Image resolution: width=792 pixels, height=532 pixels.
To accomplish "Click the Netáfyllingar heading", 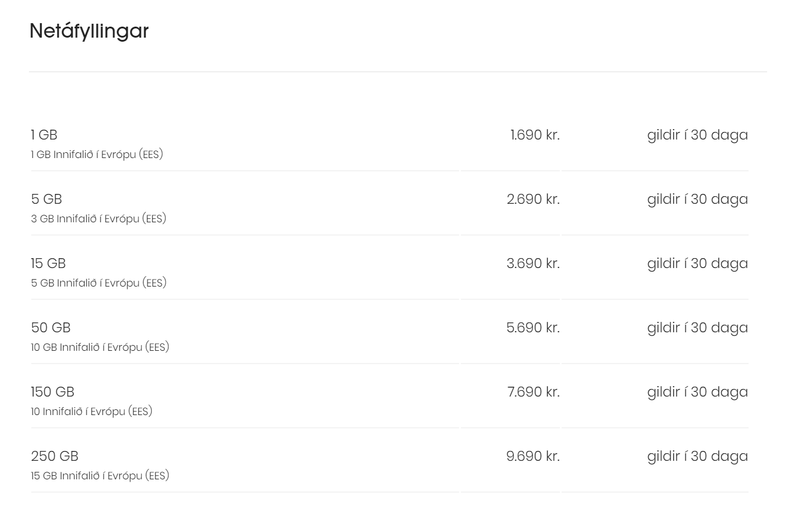I will coord(89,31).
